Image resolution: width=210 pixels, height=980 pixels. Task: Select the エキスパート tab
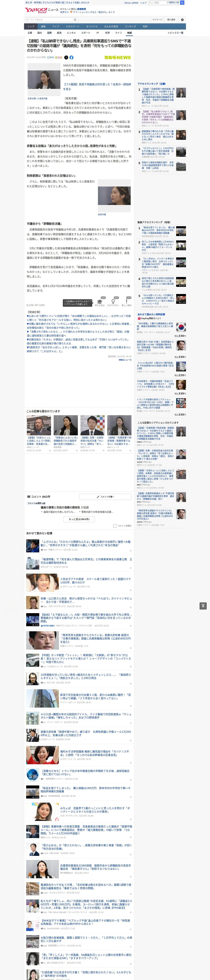point(72,26)
